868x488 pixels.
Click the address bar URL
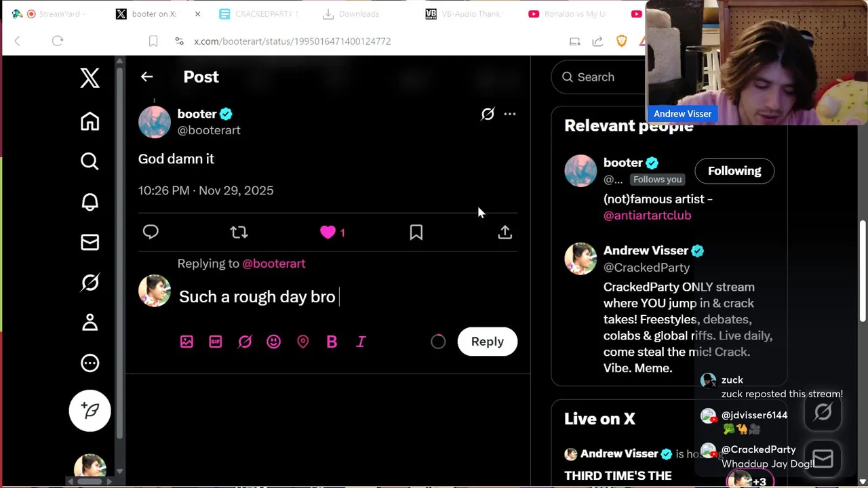[292, 41]
